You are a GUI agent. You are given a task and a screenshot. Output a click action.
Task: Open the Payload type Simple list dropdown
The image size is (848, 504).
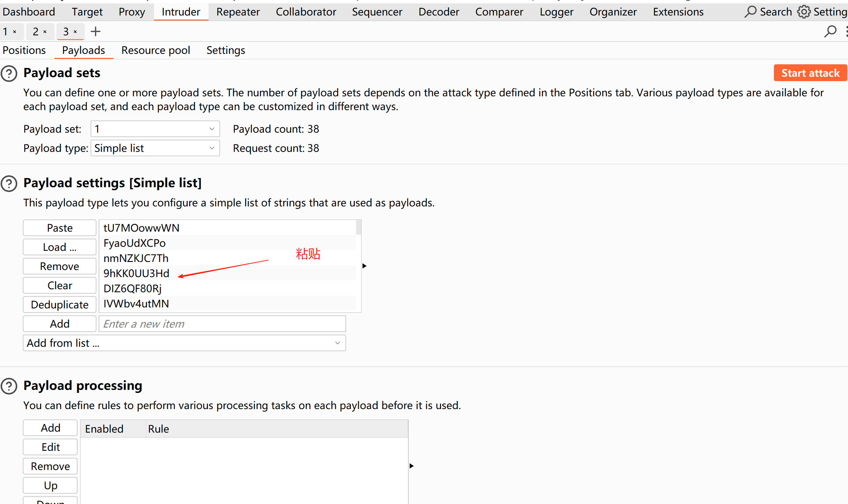155,148
